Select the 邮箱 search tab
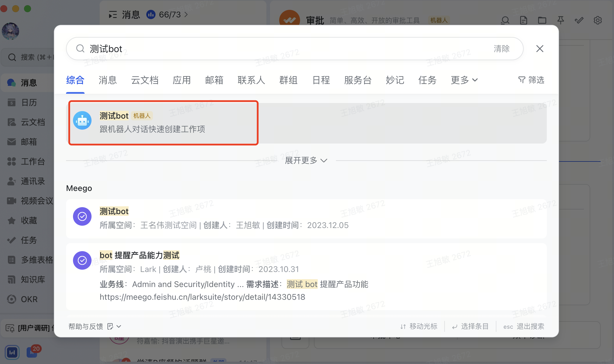 pos(214,80)
